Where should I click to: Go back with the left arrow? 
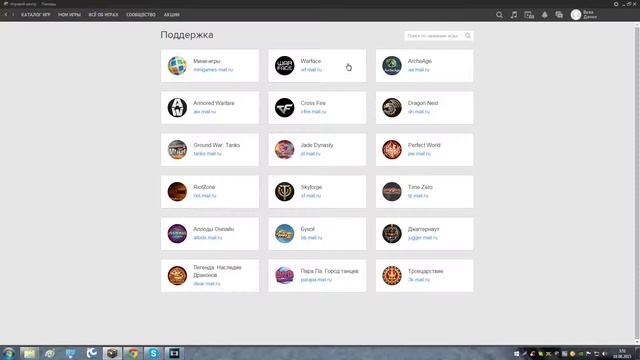(6, 15)
